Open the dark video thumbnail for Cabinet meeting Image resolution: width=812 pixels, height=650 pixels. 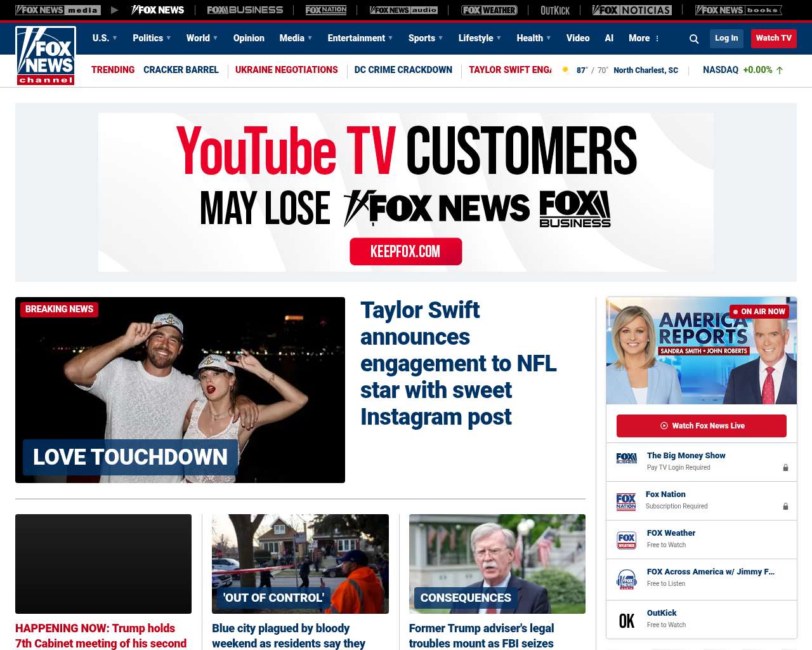[x=103, y=564]
